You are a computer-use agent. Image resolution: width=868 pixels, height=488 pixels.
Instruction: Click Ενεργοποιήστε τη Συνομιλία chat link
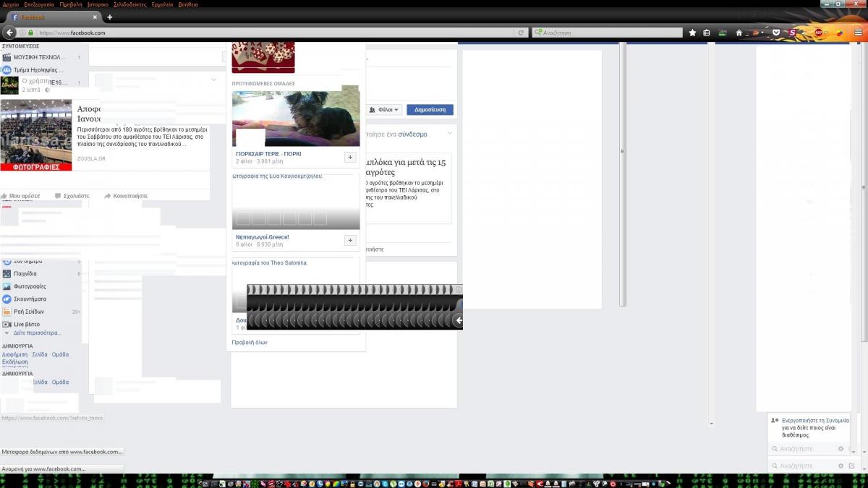[x=815, y=420]
